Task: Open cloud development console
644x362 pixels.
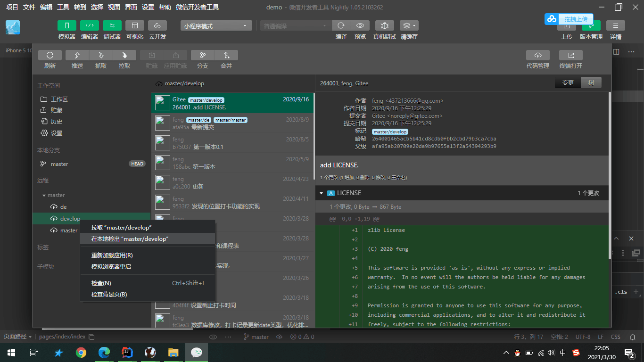Action: point(157,25)
